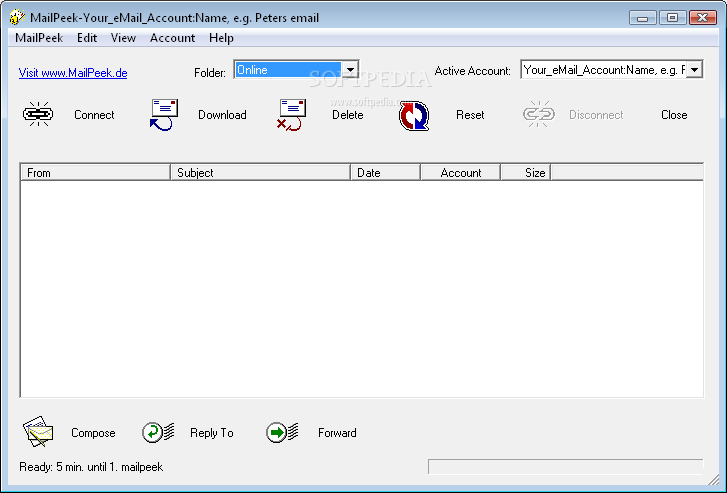Click the 'Active Account:' label
Viewport: 727px width, 493px height.
point(472,71)
